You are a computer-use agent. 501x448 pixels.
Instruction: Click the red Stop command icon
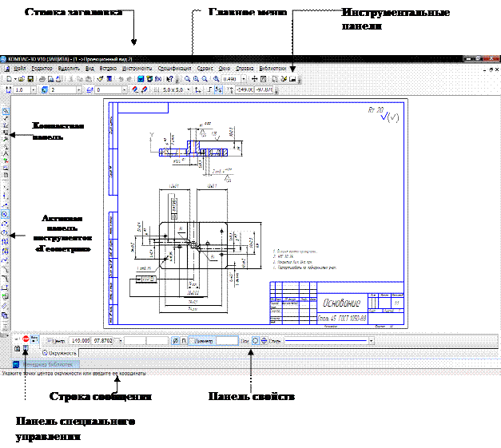(26, 339)
